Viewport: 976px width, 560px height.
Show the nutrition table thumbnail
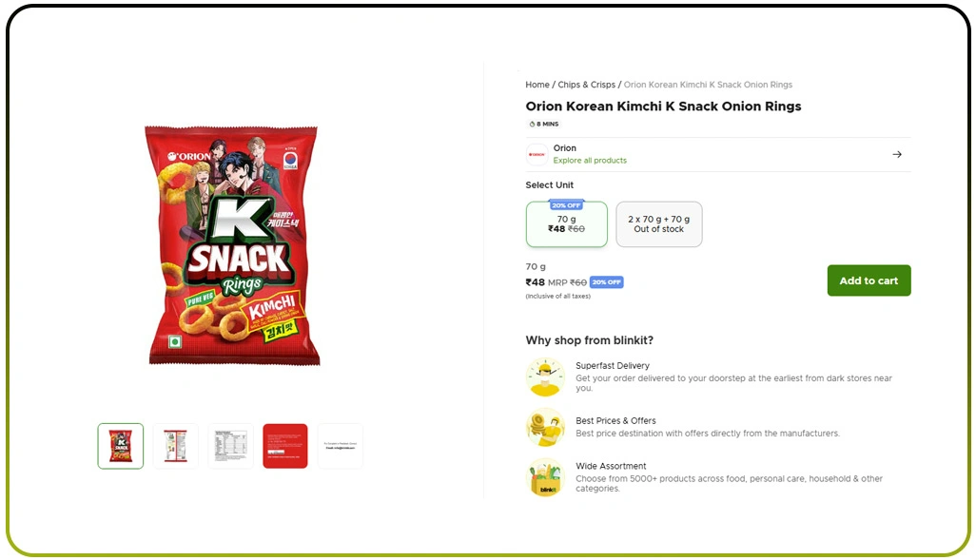[230, 446]
